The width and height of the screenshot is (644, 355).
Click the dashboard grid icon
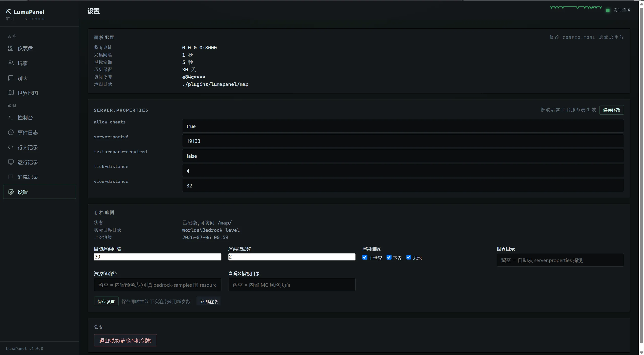[x=11, y=48]
